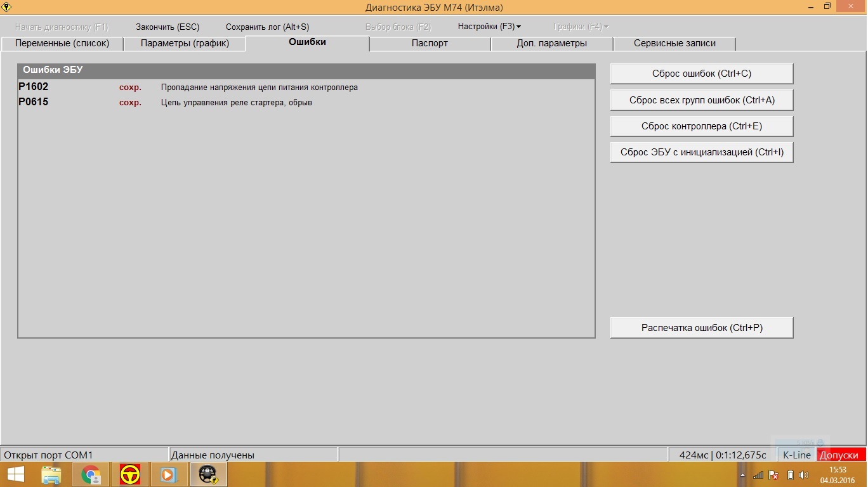Open the Windows Start button
Image resolution: width=868 pixels, height=487 pixels.
tap(15, 474)
